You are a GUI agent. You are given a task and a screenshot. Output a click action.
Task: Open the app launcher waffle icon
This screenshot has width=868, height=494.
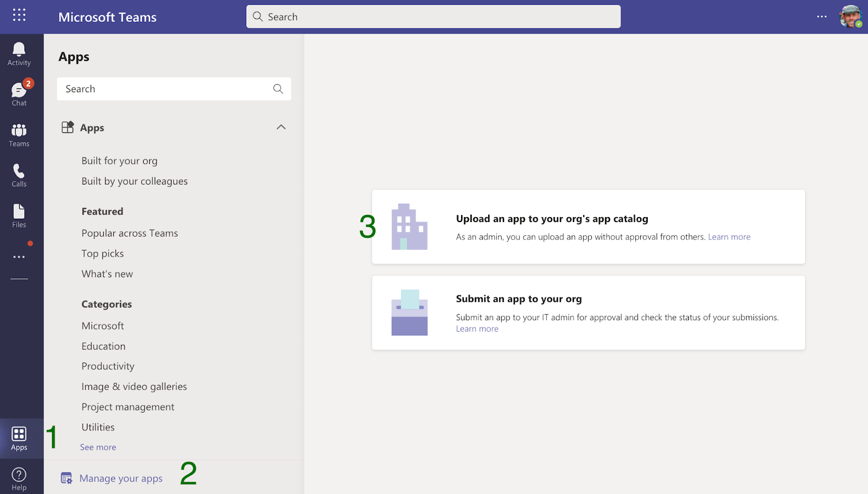coord(19,15)
